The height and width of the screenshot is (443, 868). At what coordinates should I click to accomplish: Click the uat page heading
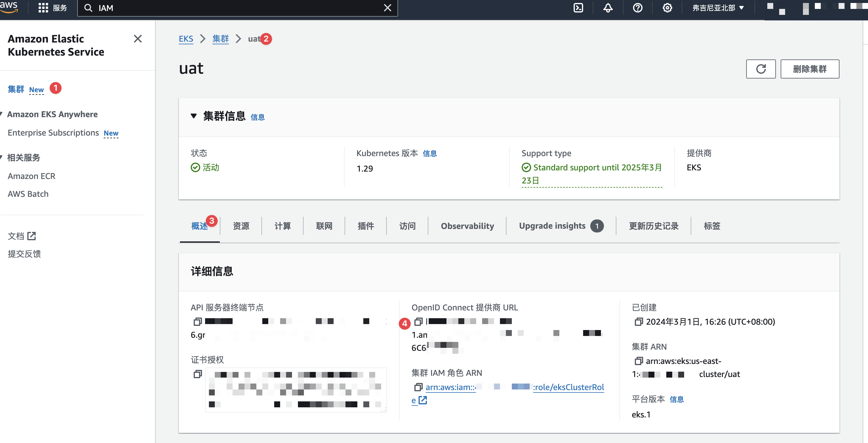click(191, 68)
